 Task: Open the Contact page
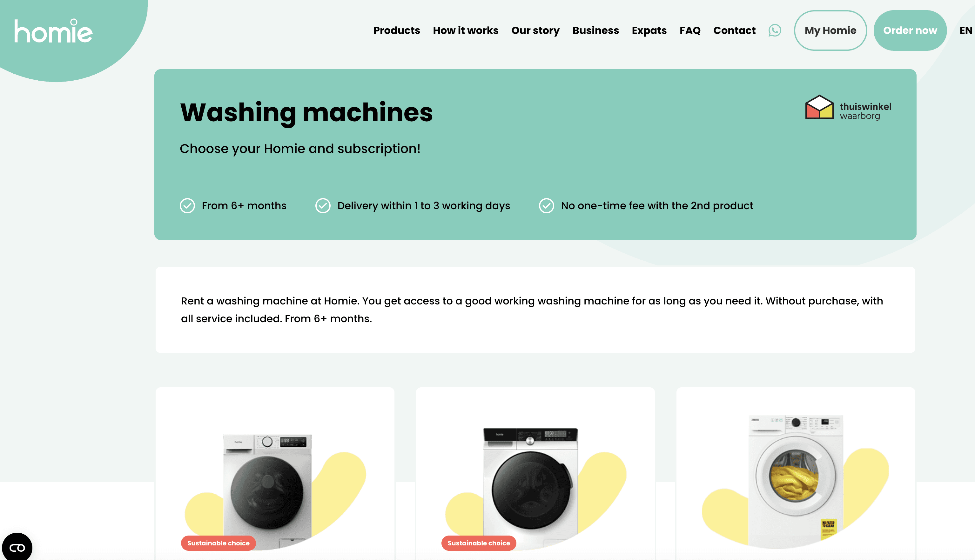(734, 30)
